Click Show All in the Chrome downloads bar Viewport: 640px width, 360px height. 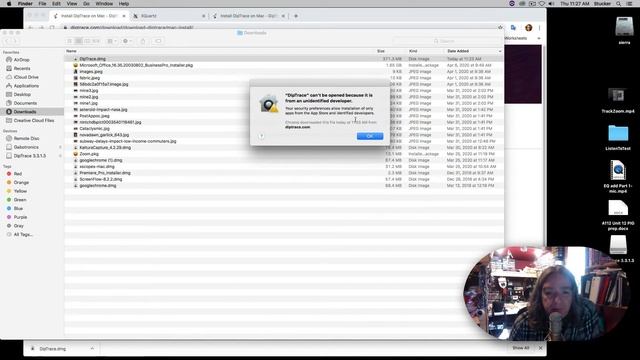point(521,348)
